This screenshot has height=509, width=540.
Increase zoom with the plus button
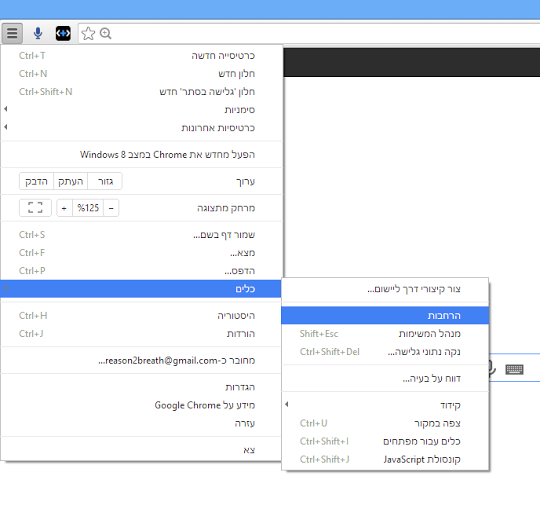(64, 208)
